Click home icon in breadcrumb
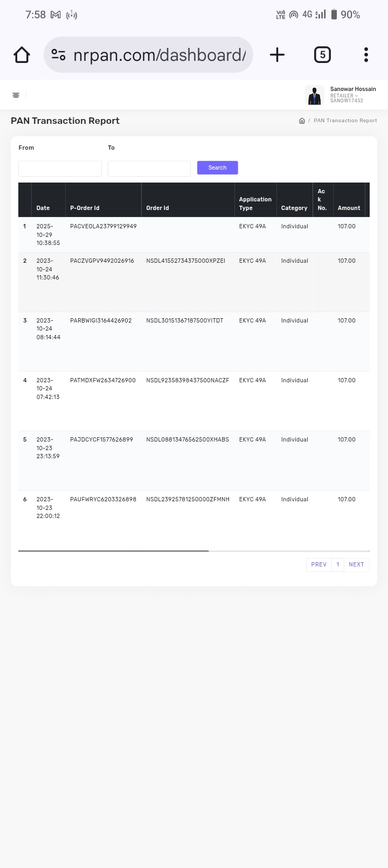 [x=302, y=121]
